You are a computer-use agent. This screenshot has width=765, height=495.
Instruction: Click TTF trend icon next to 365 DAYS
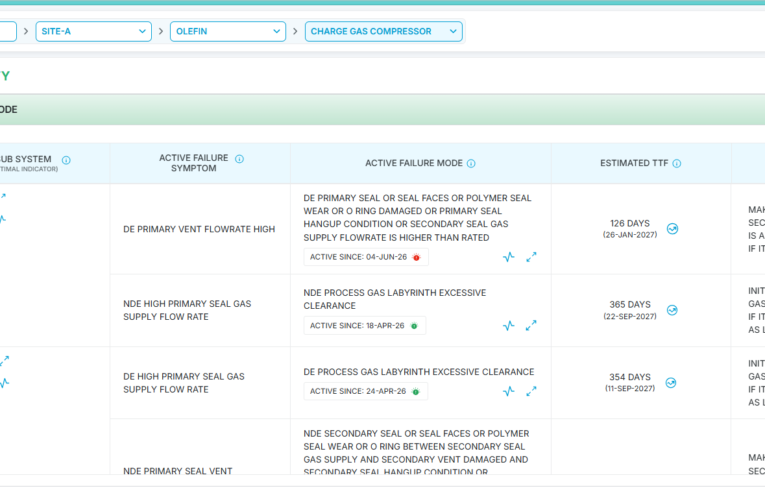672,310
